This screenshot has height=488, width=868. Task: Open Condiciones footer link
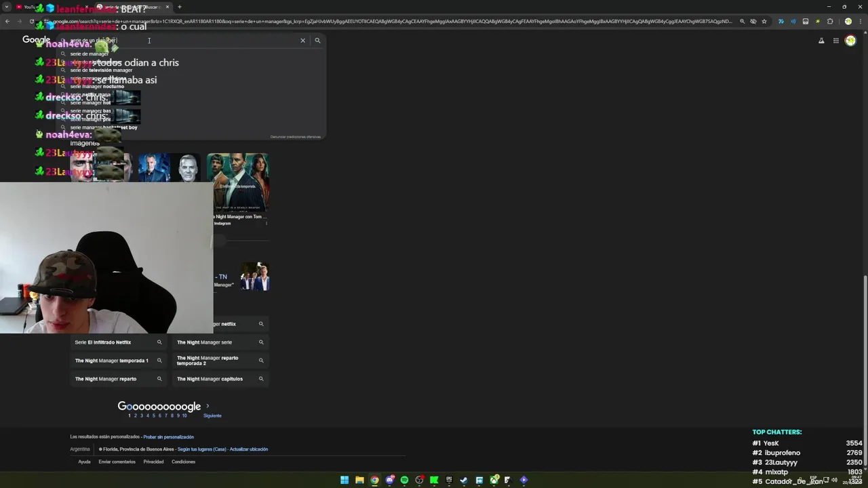(183, 462)
